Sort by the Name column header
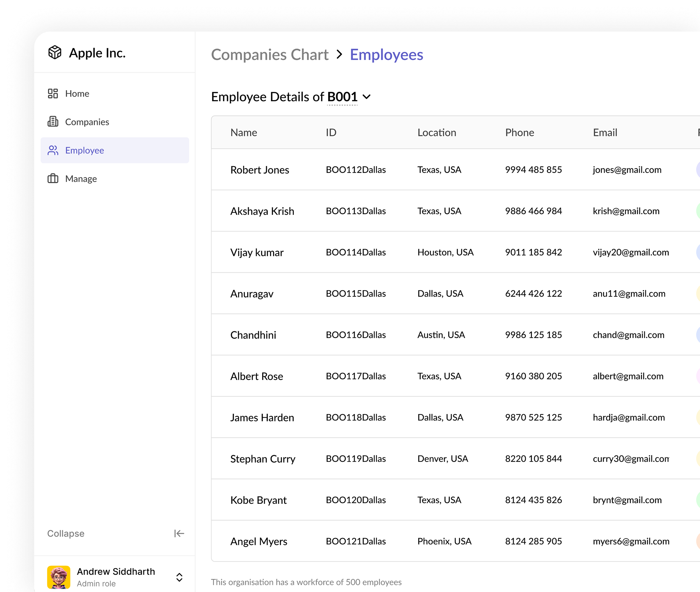The width and height of the screenshot is (700, 592). [x=244, y=133]
